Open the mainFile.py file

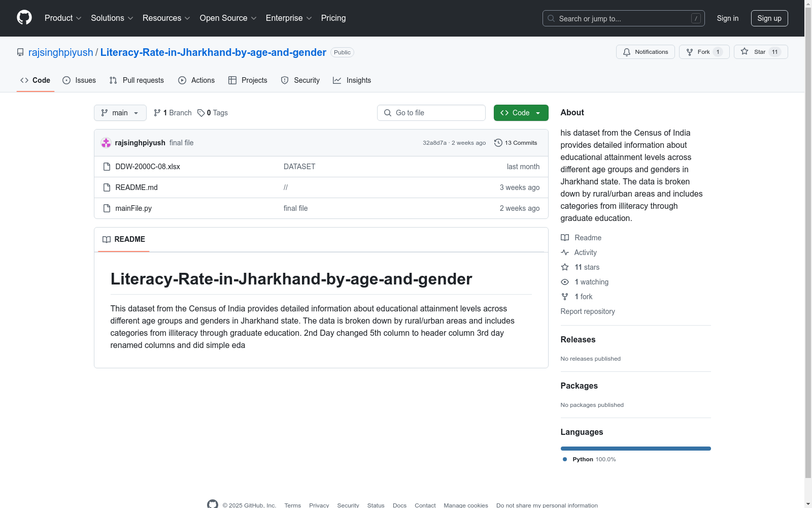click(x=133, y=208)
